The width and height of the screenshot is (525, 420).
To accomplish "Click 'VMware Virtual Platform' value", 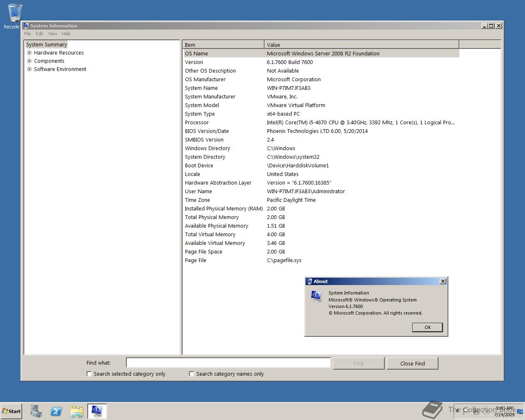I will [296, 105].
